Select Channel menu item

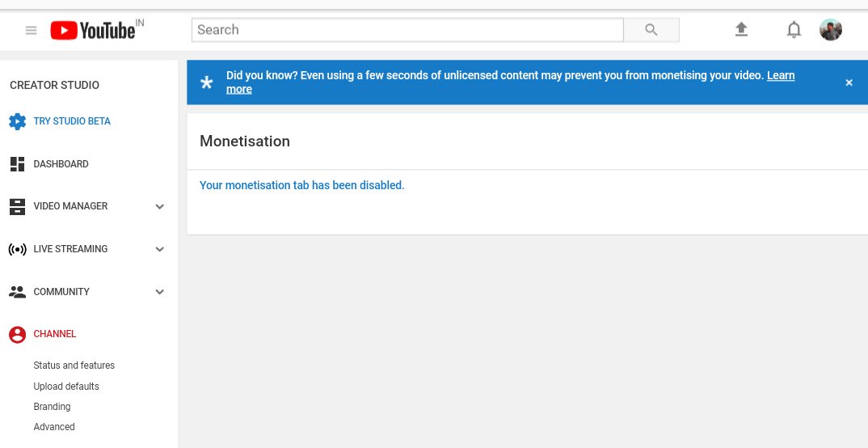(55, 334)
